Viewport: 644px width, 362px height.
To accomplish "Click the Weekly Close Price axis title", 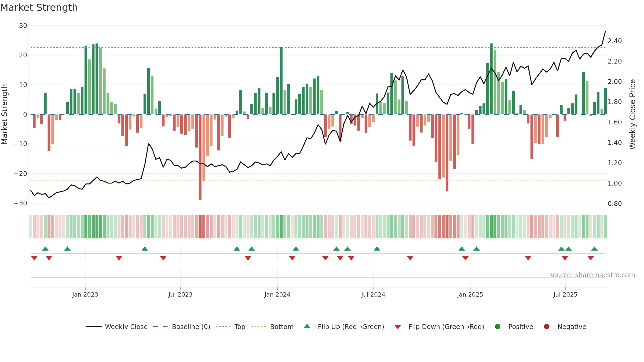I will 632,114.
